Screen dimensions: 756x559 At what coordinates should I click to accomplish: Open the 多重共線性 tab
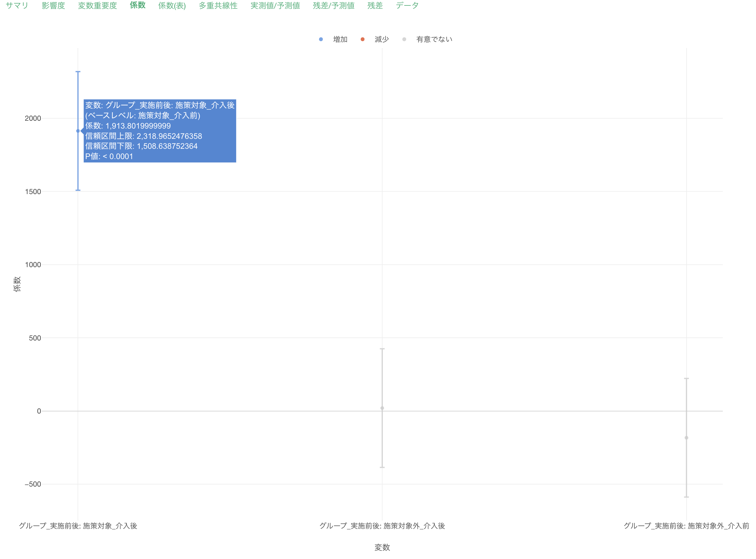point(218,5)
